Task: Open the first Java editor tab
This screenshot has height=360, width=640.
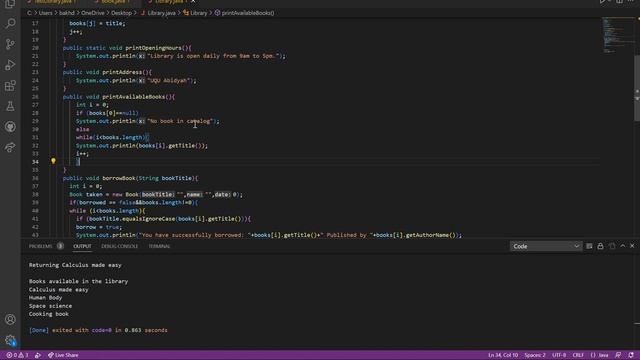Action: 53,2
